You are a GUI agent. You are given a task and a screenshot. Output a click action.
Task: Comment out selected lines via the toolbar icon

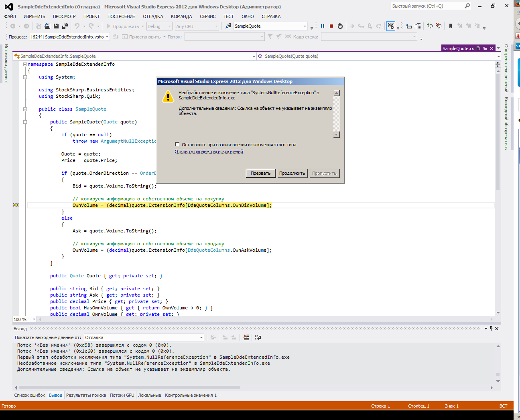coord(430,26)
